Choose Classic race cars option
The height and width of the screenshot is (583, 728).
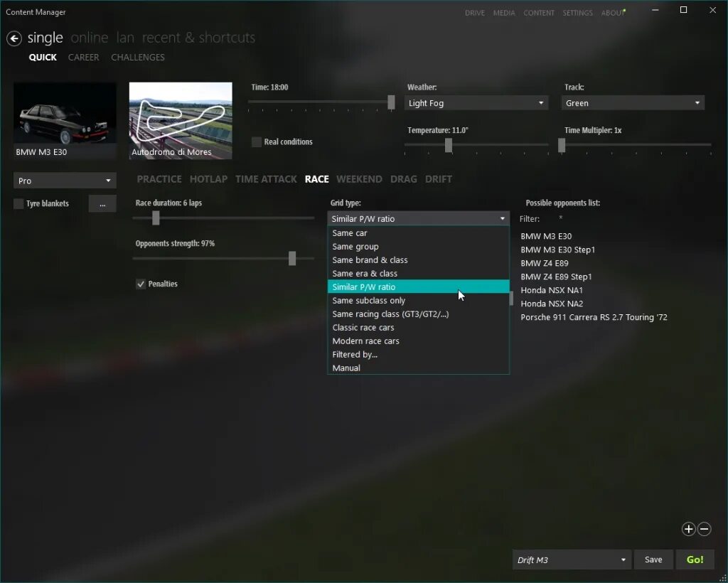[x=418, y=327]
